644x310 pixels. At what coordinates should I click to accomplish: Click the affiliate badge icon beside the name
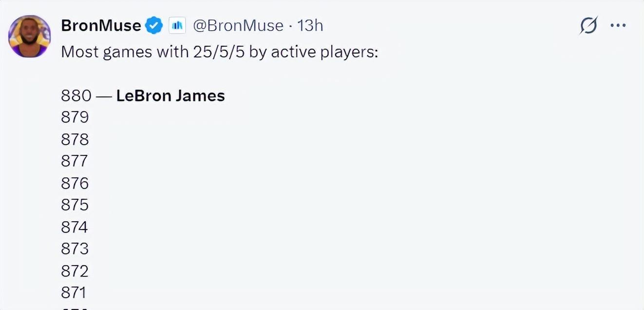(x=177, y=25)
